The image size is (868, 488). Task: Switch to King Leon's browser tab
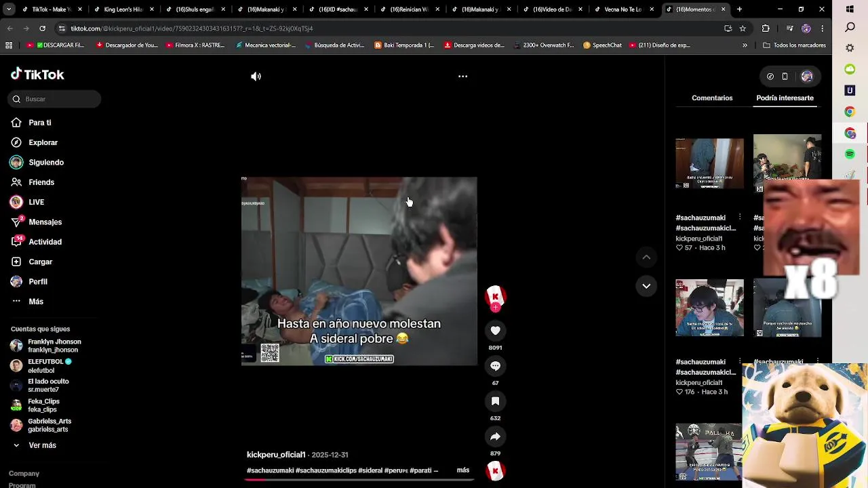(122, 9)
